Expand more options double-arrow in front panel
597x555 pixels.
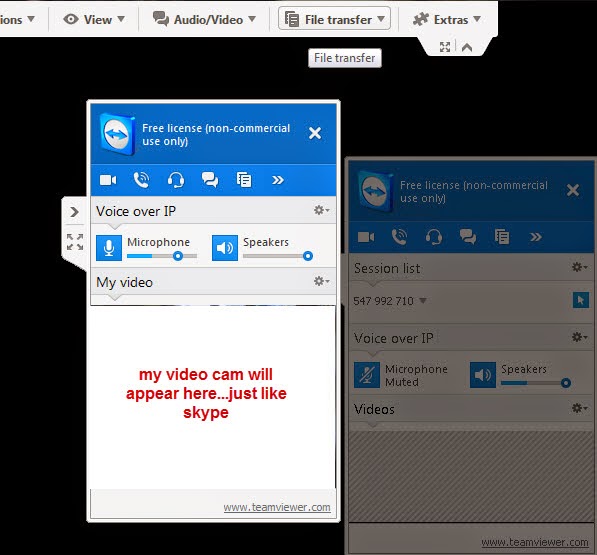coord(278,180)
